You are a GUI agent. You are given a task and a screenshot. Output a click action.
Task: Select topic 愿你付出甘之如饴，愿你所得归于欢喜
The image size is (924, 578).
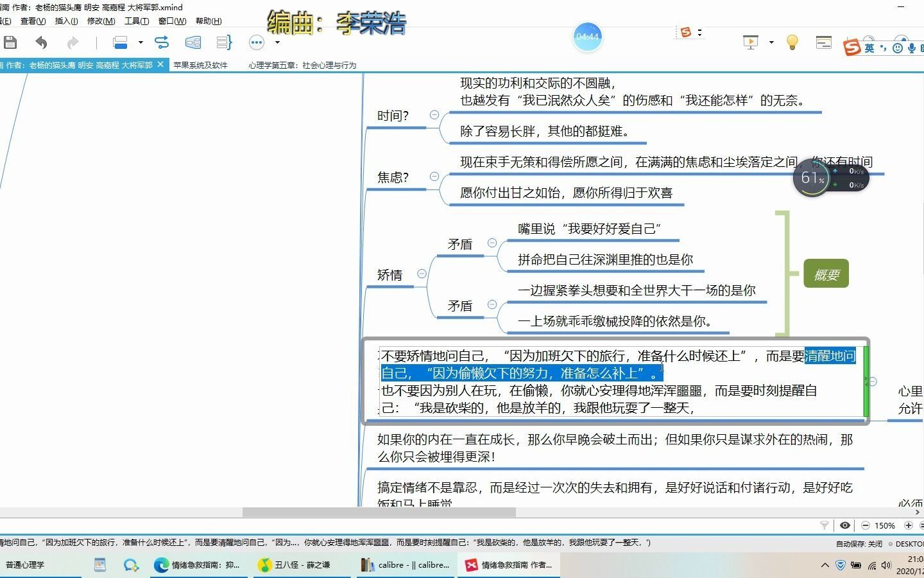point(566,193)
